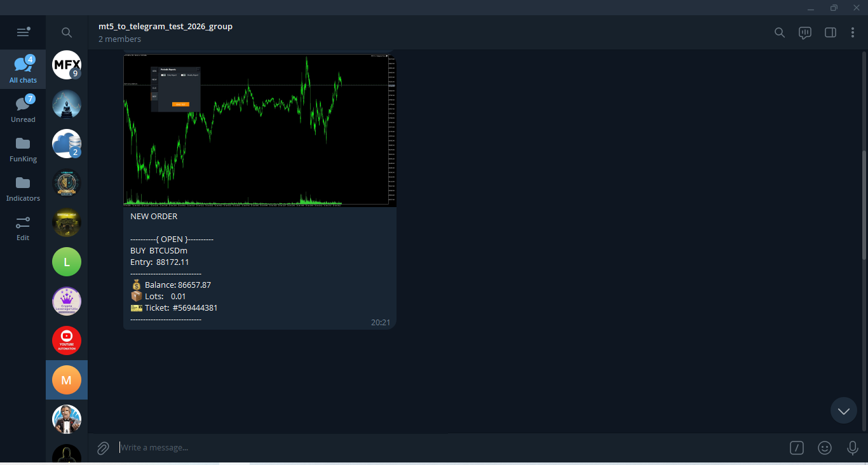868x465 pixels.
Task: Open the emoji picker smiley icon
Action: click(825, 448)
